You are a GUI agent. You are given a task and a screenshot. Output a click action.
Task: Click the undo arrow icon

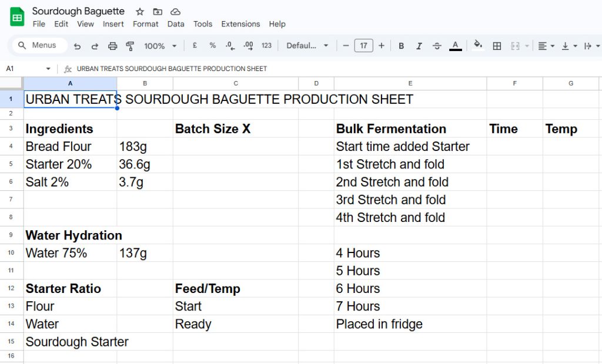click(x=78, y=46)
